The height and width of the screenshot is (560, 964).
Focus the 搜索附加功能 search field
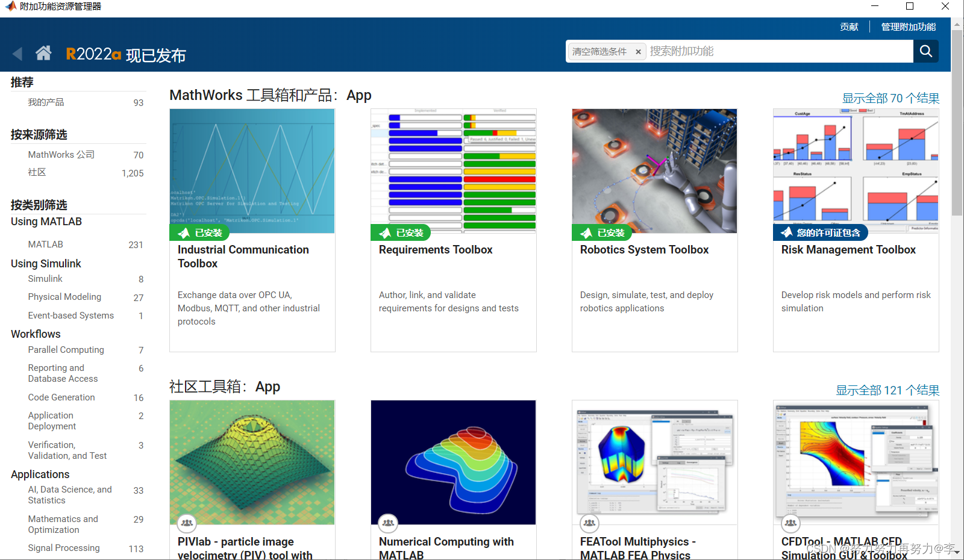[x=780, y=51]
